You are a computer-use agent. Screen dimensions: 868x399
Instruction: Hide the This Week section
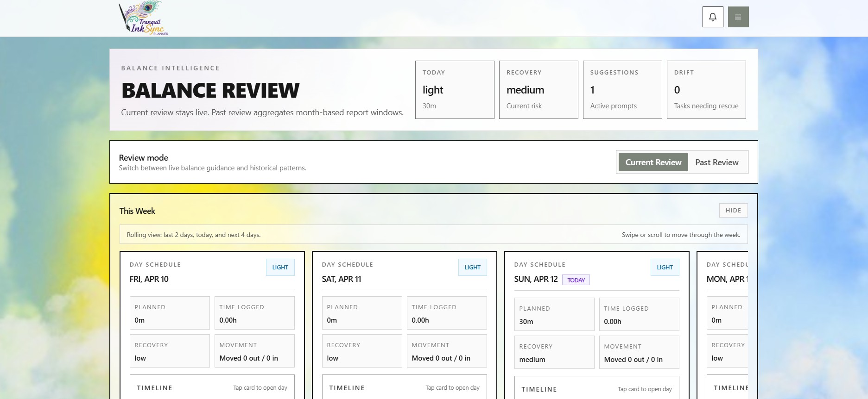pos(733,211)
